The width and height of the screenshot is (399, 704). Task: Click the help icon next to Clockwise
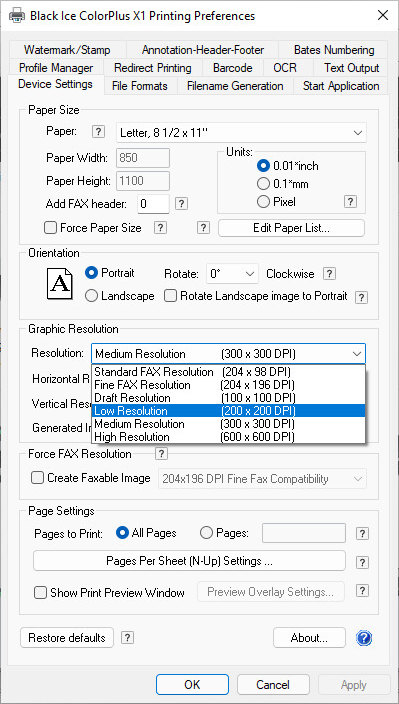[x=330, y=273]
